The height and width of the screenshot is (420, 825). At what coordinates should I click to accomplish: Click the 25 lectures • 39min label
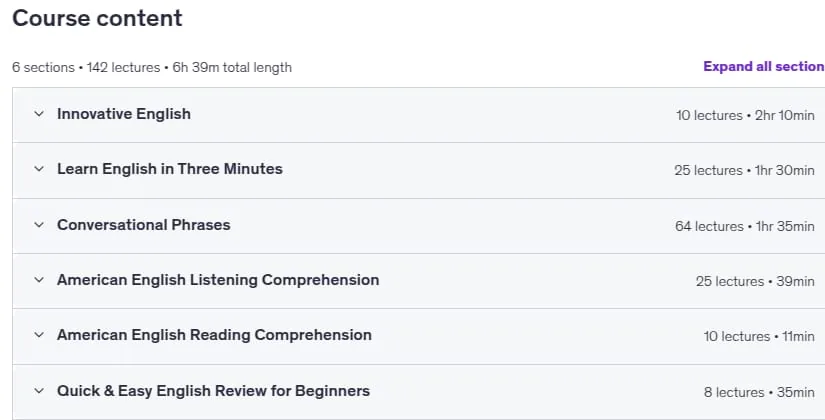click(x=755, y=281)
